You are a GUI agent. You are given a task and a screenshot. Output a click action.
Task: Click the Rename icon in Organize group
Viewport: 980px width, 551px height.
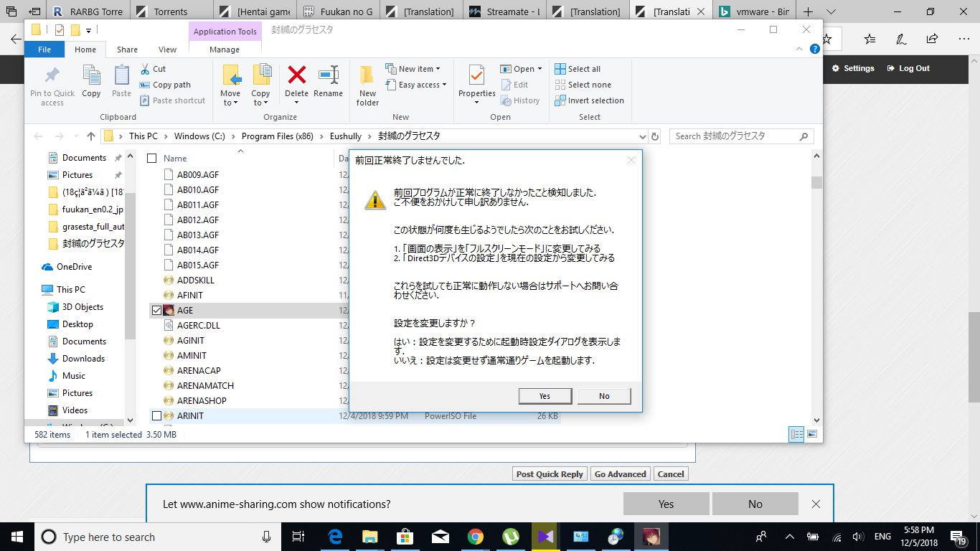click(328, 76)
